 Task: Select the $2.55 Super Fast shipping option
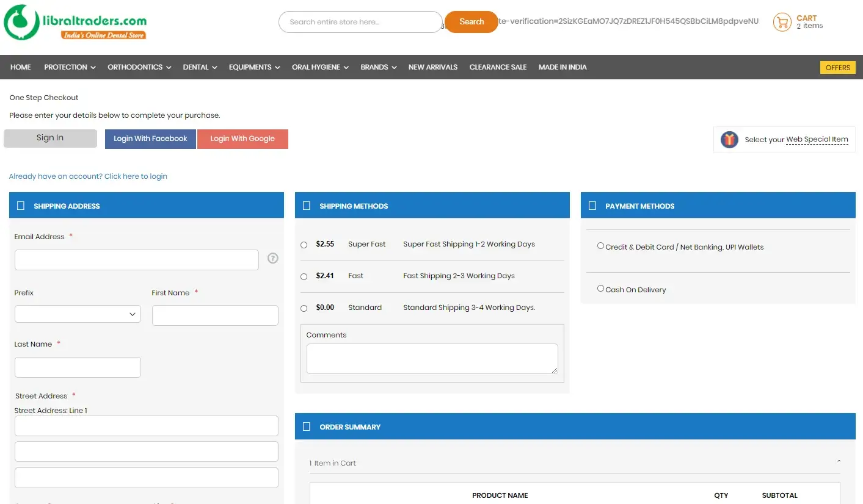(x=304, y=245)
